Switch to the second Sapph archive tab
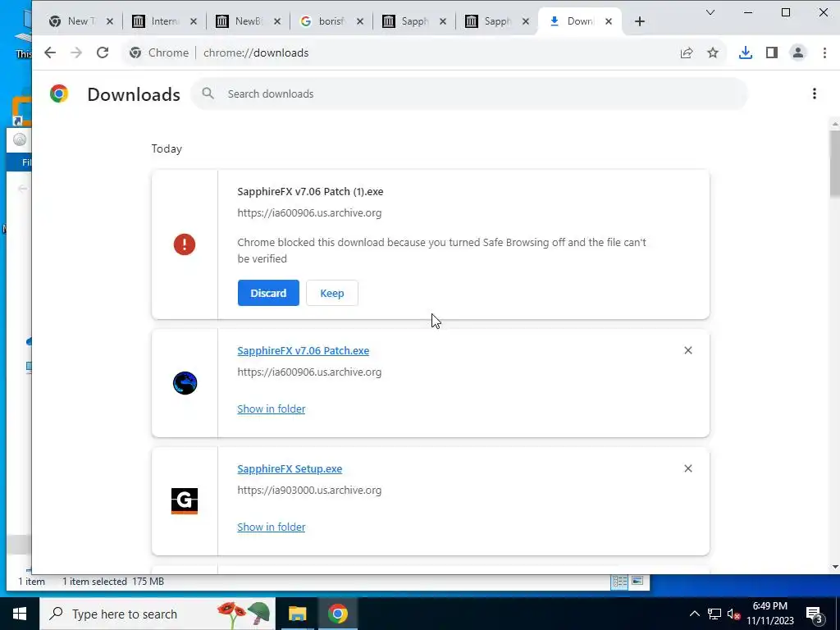The height and width of the screenshot is (630, 840). [x=496, y=21]
